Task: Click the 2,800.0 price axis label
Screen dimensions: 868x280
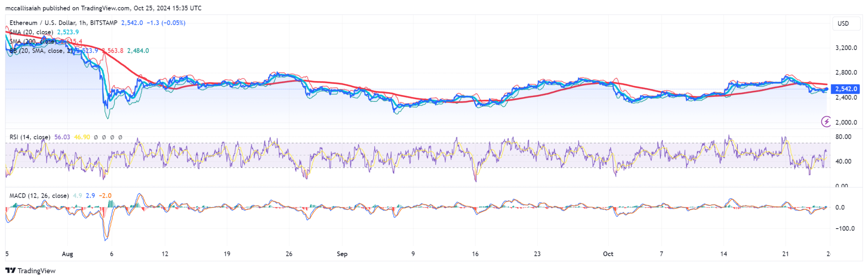Action: [x=846, y=73]
